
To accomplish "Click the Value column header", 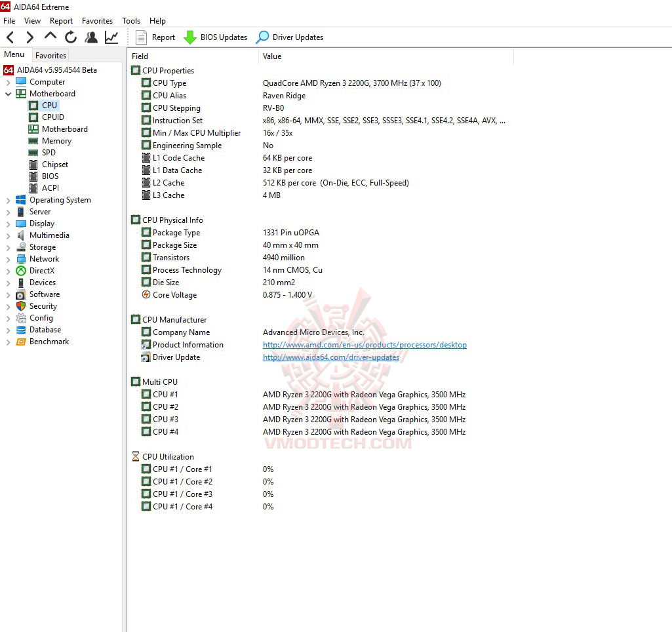I will click(x=385, y=56).
